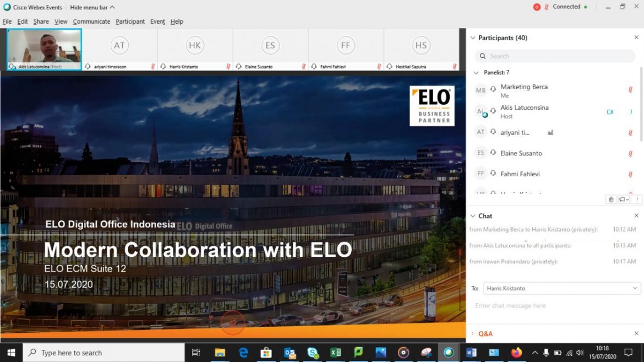Click muted microphone icon beside Connected status
Viewport: 644px width, 362px height.
click(x=546, y=7)
